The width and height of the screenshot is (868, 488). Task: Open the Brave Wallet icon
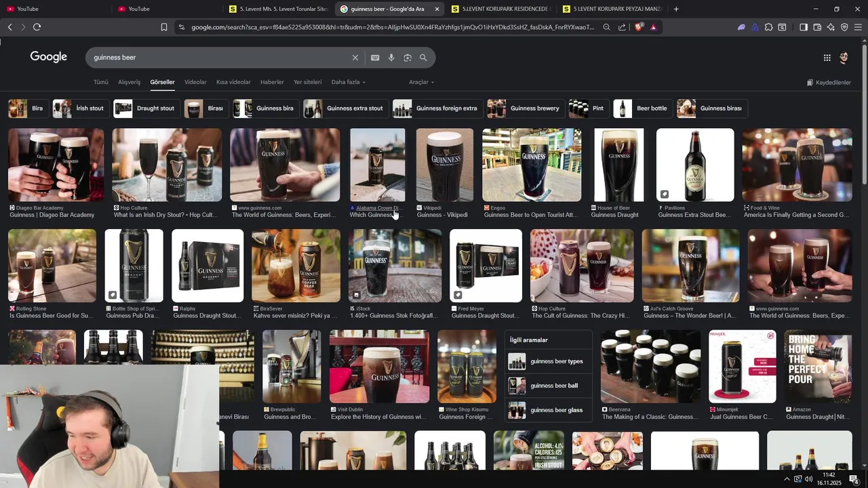pyautogui.click(x=817, y=27)
